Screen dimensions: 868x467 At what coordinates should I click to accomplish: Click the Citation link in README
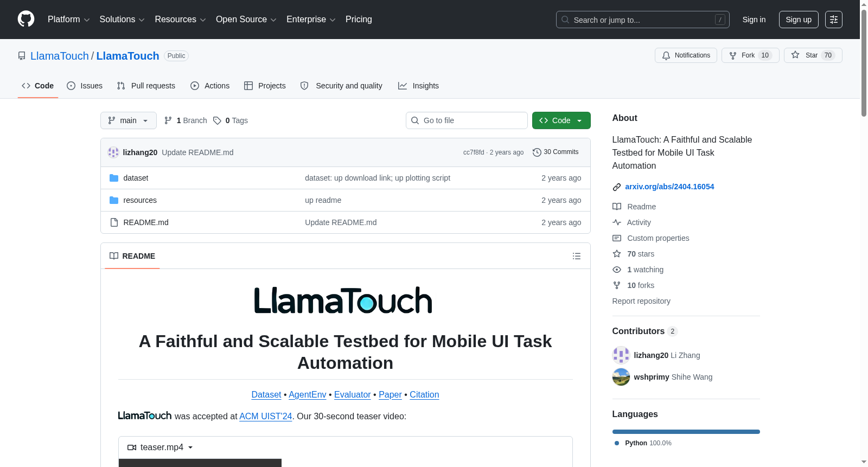[424, 394]
